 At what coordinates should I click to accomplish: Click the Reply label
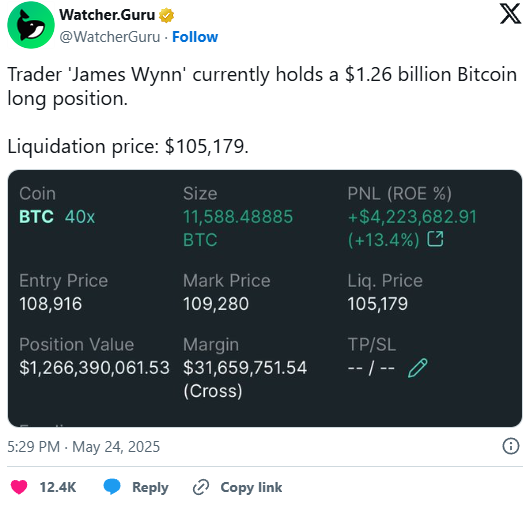pyautogui.click(x=150, y=487)
